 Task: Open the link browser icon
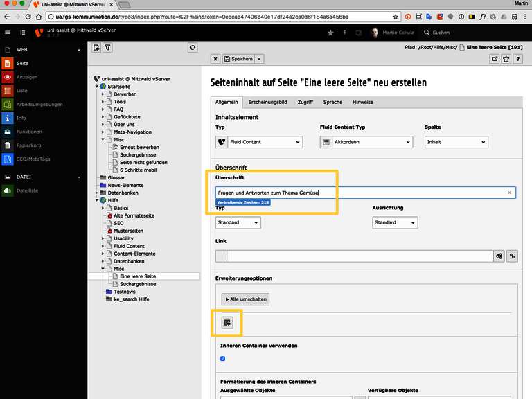pyautogui.click(x=512, y=256)
